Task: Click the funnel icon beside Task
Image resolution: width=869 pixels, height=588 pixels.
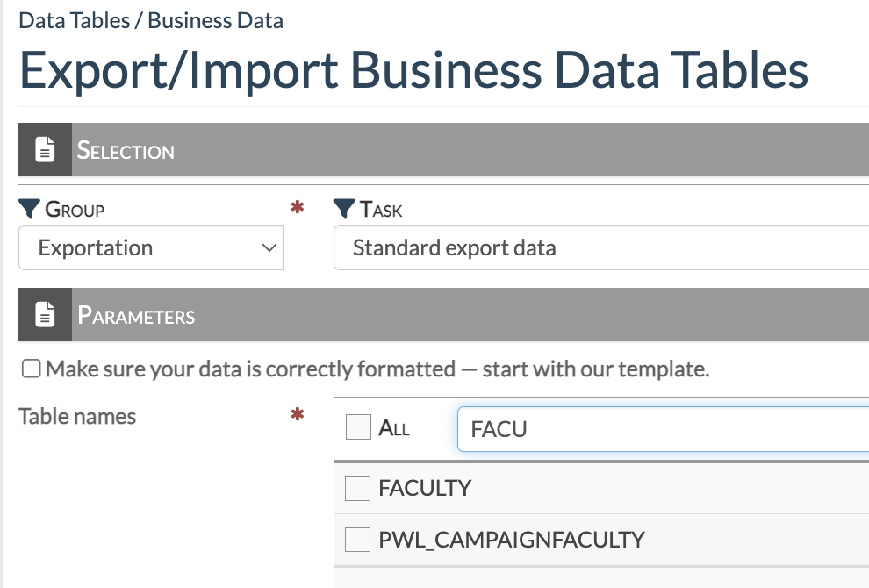Action: point(344,209)
